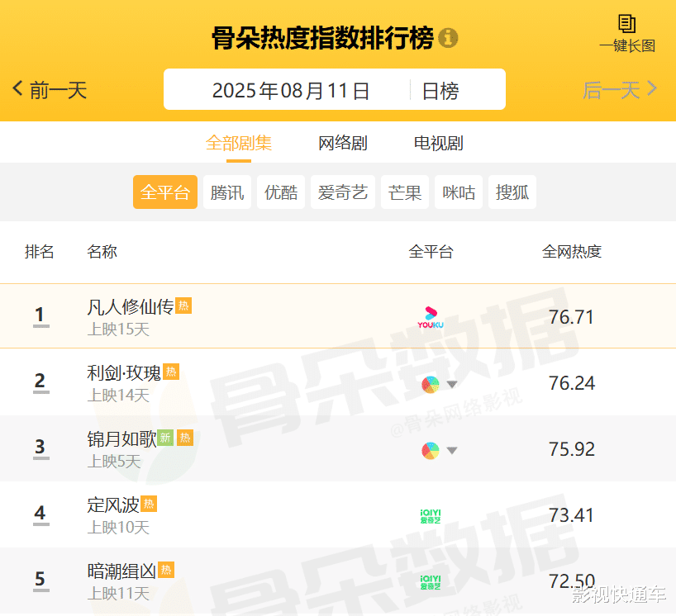Click the multi-platform pie icon for 利剑·玫瑰

(431, 384)
